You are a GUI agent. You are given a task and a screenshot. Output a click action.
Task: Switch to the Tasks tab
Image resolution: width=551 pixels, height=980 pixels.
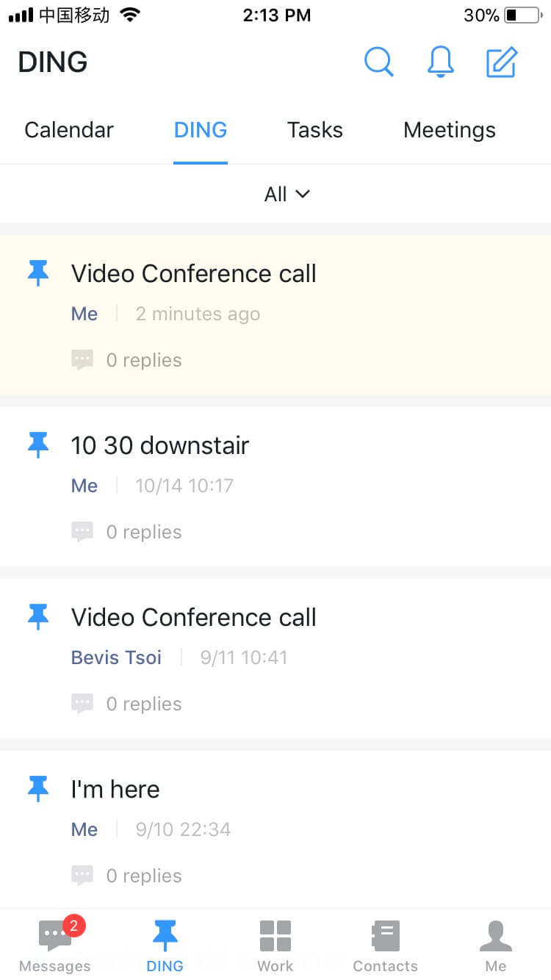[x=315, y=130]
